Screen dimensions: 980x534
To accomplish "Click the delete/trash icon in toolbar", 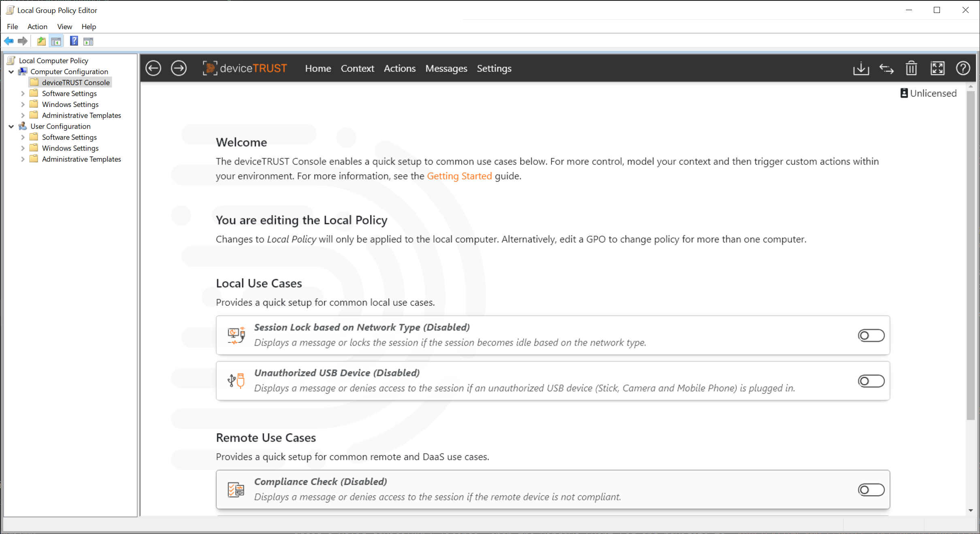I will tap(911, 68).
